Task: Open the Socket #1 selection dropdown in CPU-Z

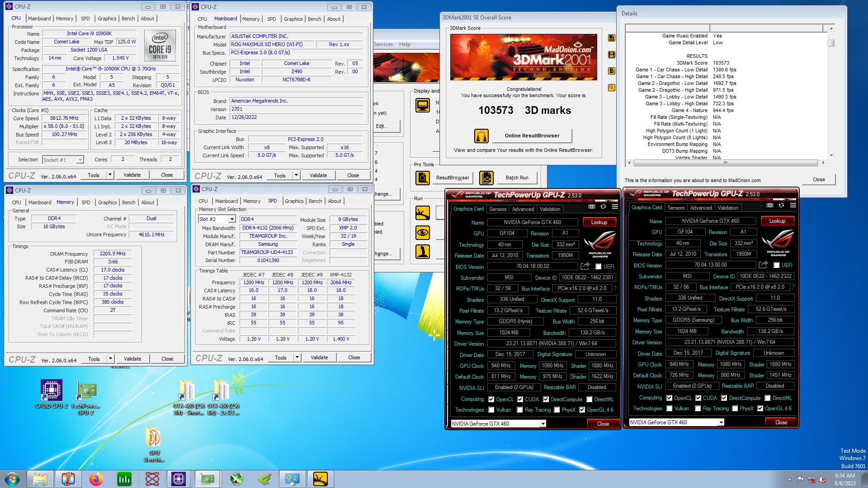Action: coord(80,160)
